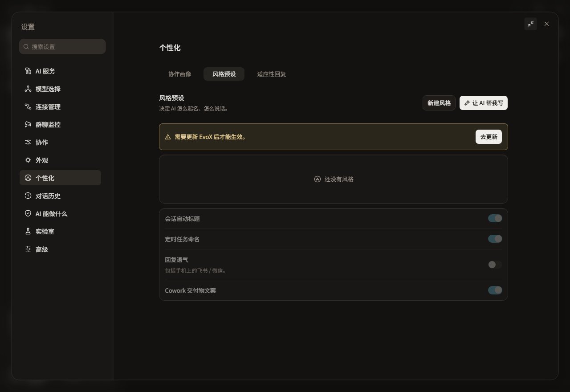Screen dimensions: 570x392
Task: Close the settings dialog
Action: (x=547, y=24)
